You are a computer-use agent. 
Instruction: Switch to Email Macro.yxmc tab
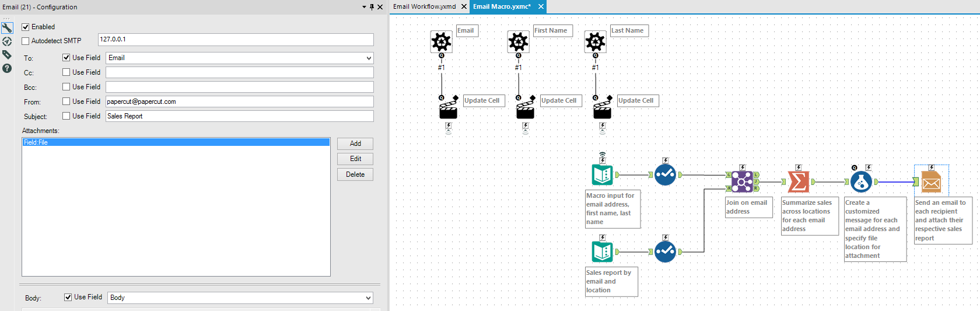(x=502, y=6)
